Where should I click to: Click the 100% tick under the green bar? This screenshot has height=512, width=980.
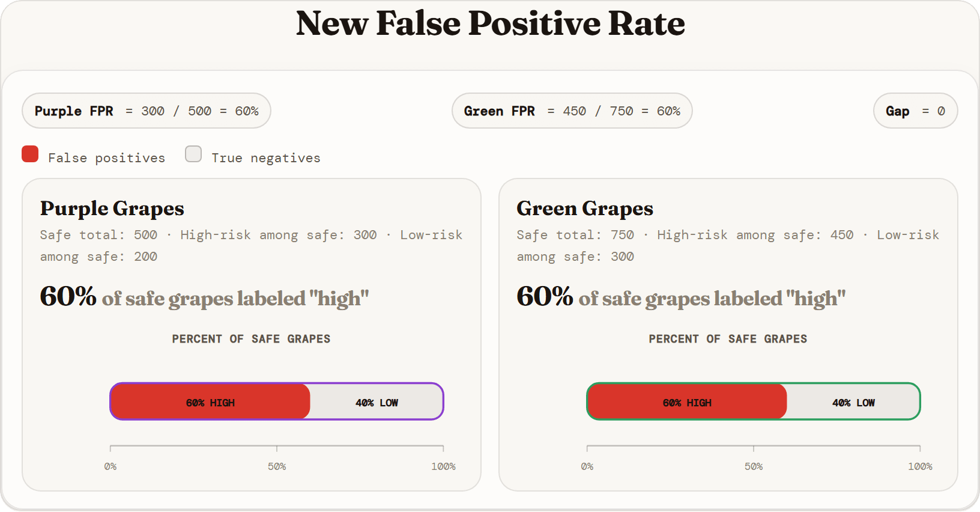click(920, 466)
